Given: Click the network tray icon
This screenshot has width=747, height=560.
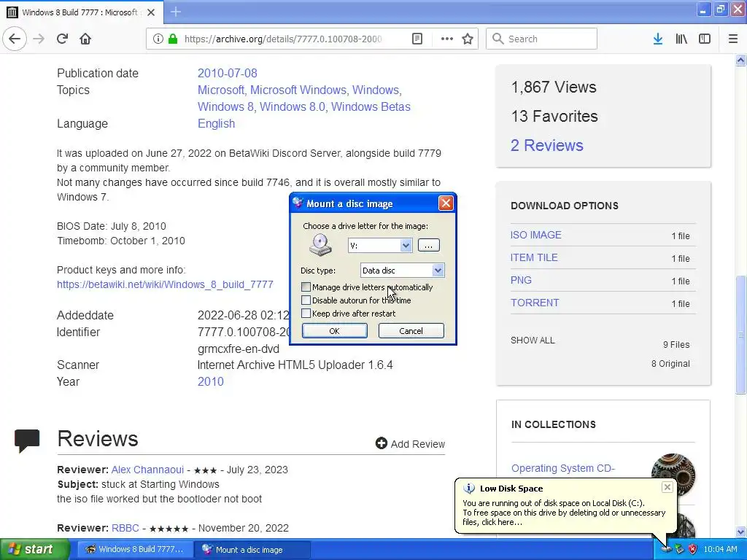Looking at the screenshot, I should [679, 549].
